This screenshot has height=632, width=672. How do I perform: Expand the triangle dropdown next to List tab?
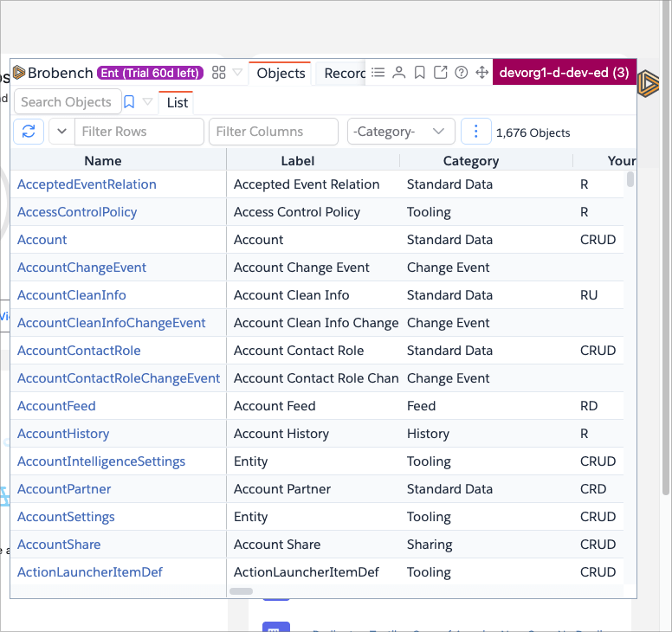pos(147,102)
